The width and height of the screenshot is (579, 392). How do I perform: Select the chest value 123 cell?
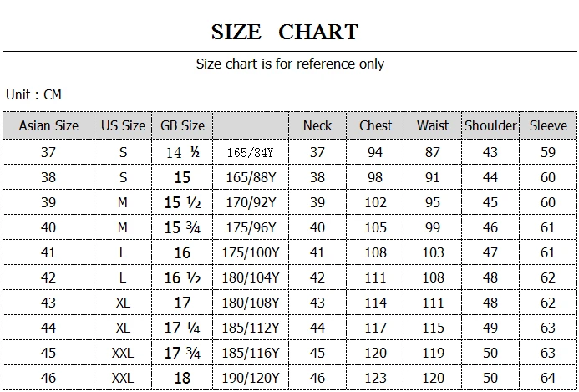click(375, 378)
